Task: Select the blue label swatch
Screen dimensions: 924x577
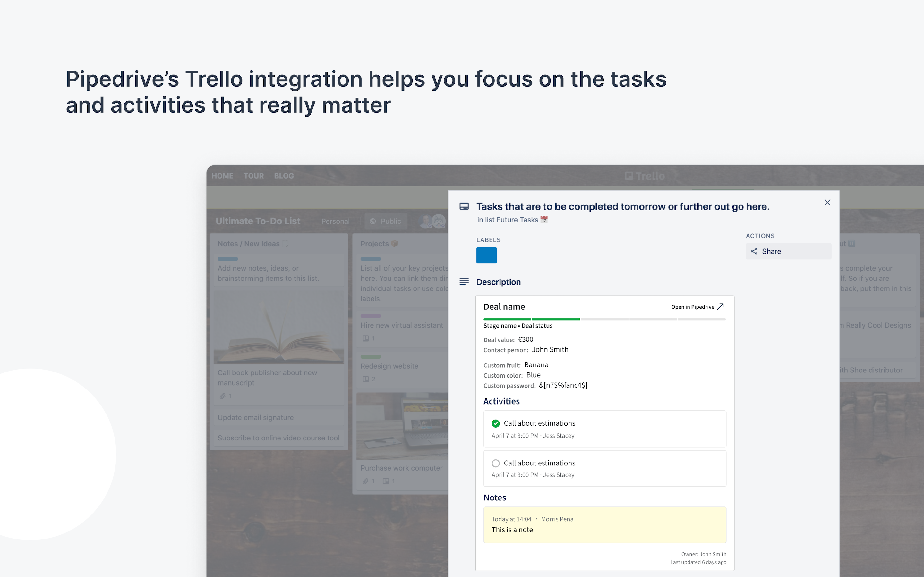Action: click(486, 255)
